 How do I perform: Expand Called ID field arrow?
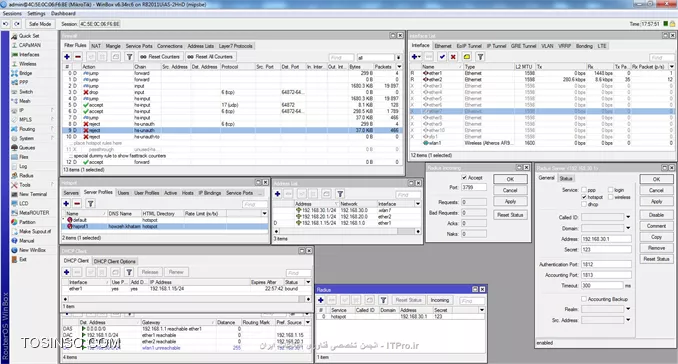coord(628,217)
